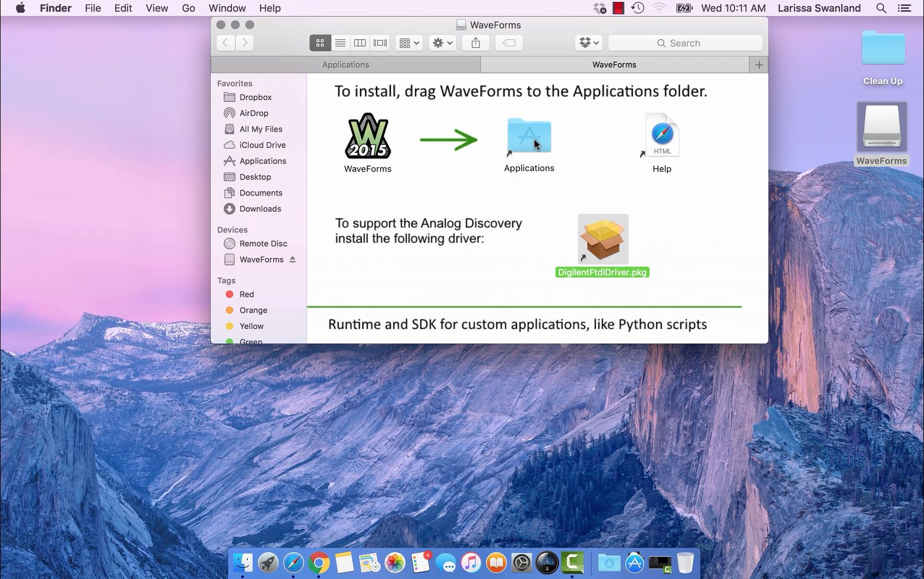Switch to the Applications tab
The width and height of the screenshot is (924, 579).
pyautogui.click(x=345, y=65)
